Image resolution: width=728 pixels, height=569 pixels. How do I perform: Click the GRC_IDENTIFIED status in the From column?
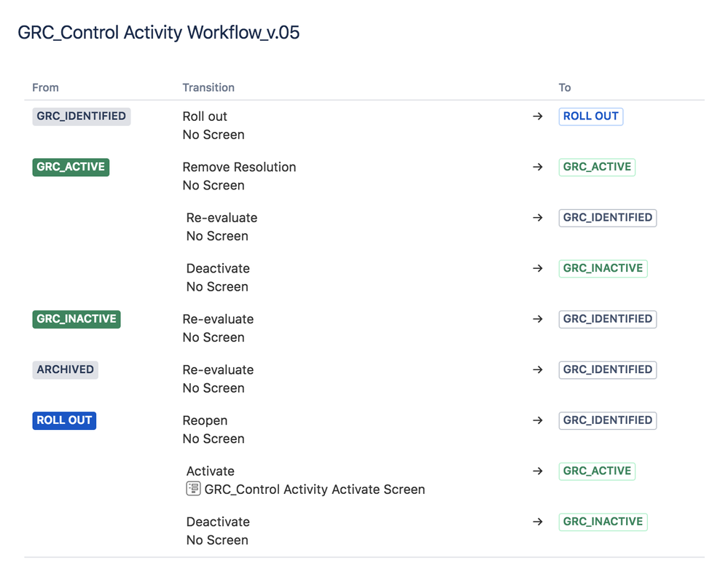click(x=81, y=116)
